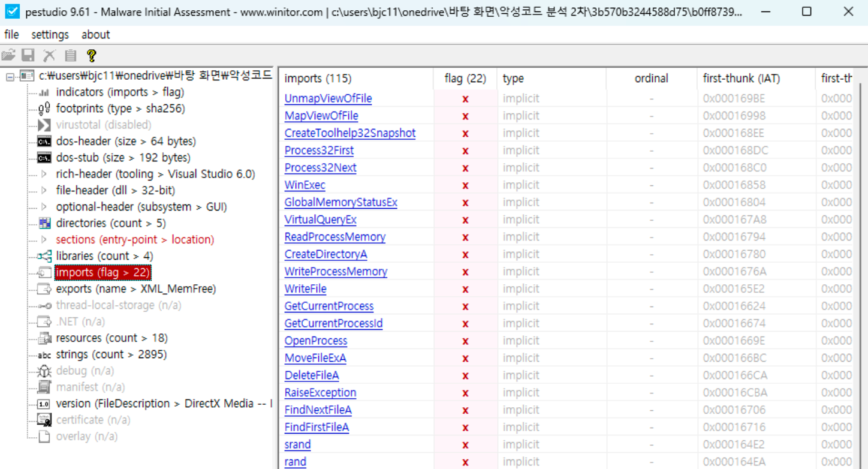Open the WriteProcessMemory import link
868x469 pixels.
click(336, 272)
